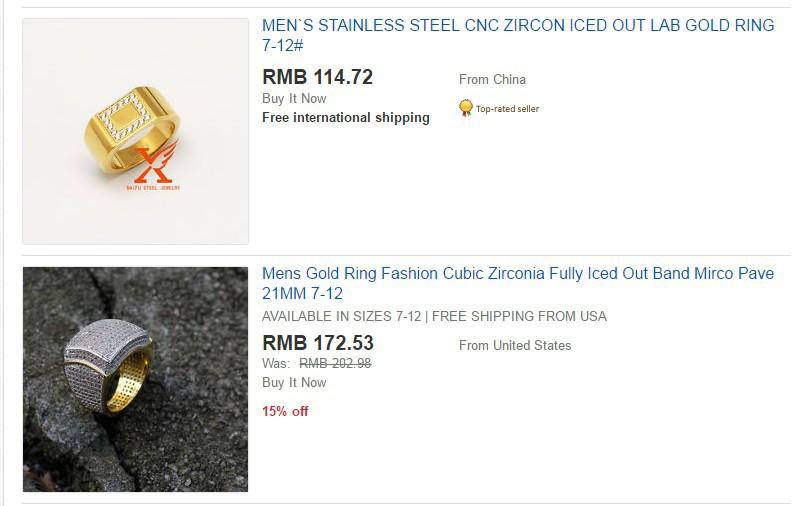This screenshot has height=506, width=808.
Task: Click the 21MM 7-12 part of the second title
Action: 302,294
